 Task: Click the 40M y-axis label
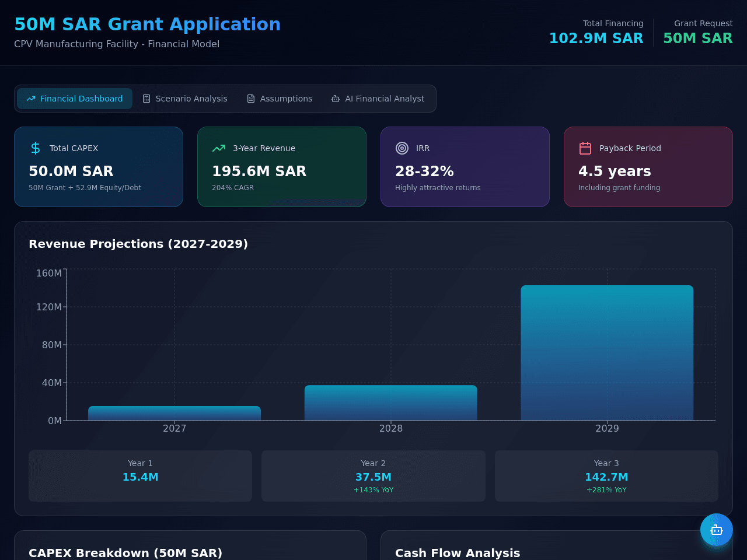pyautogui.click(x=51, y=383)
